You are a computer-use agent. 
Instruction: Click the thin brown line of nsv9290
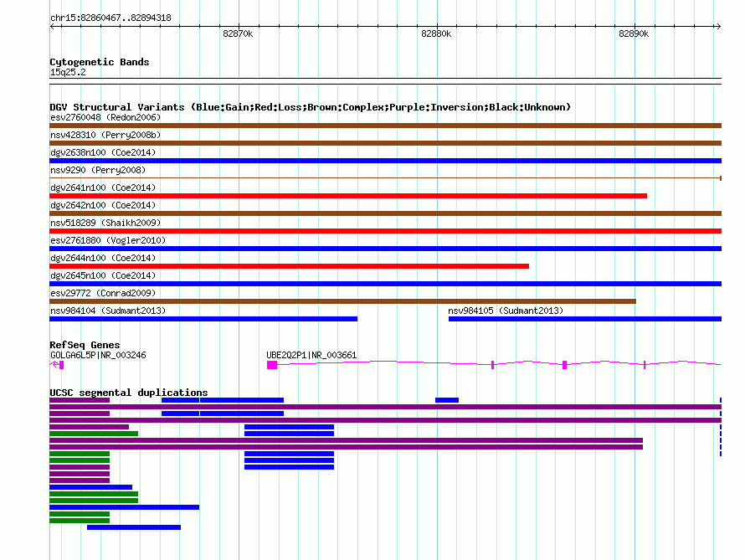385,178
